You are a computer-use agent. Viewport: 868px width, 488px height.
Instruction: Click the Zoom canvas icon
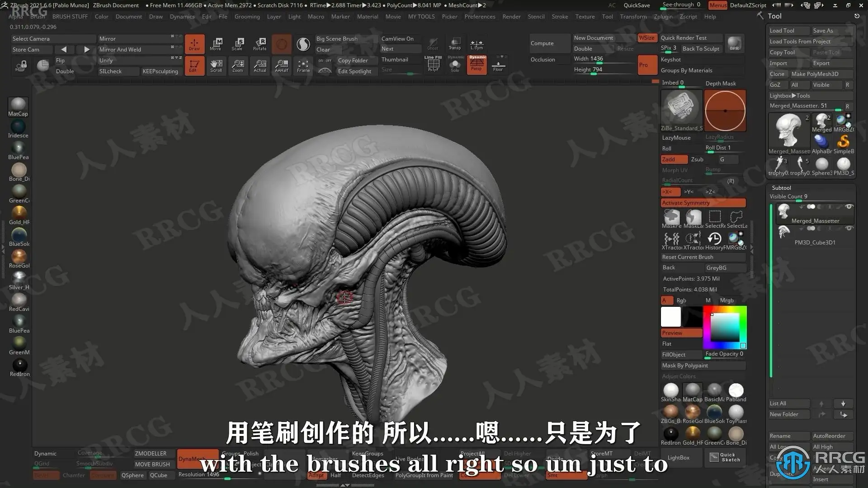click(238, 66)
